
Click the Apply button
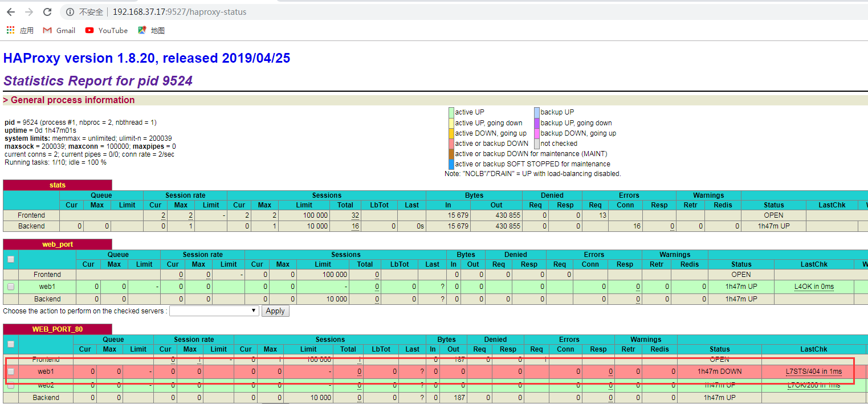pyautogui.click(x=275, y=311)
